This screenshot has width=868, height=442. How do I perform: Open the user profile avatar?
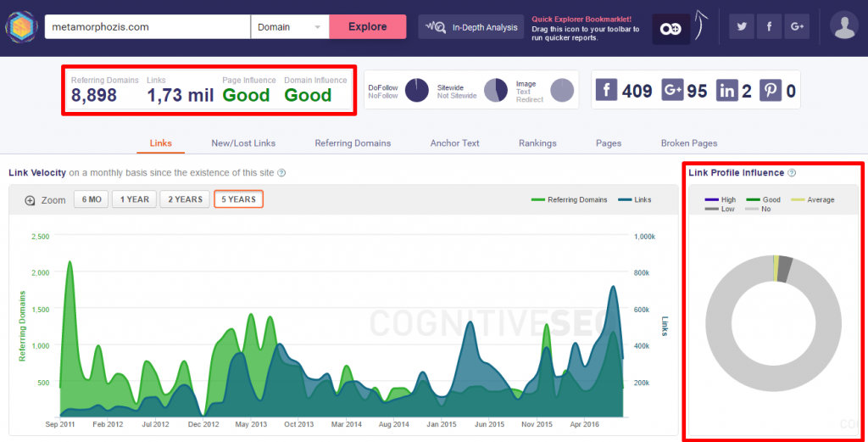coord(844,25)
